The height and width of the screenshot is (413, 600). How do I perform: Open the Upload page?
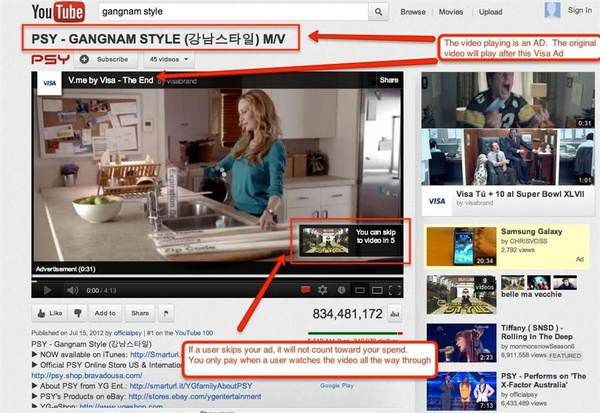pyautogui.click(x=490, y=12)
